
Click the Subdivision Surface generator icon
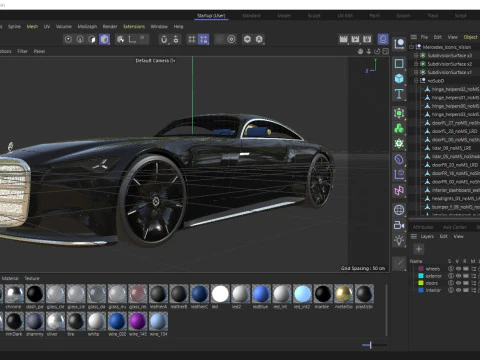pos(399,113)
